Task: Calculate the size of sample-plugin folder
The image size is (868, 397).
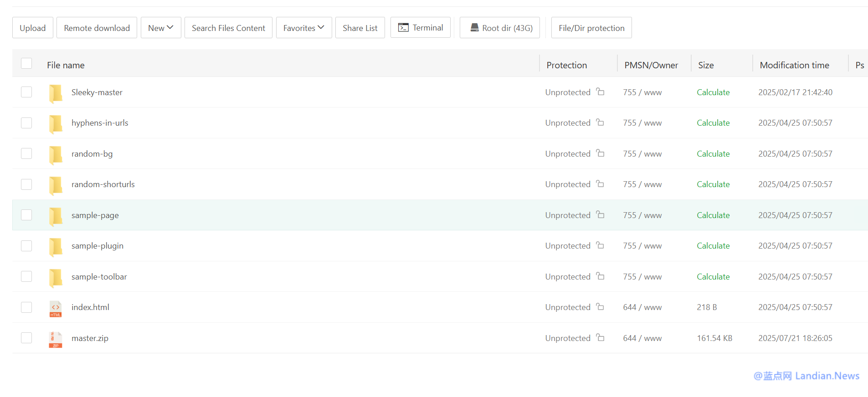Action: [713, 246]
